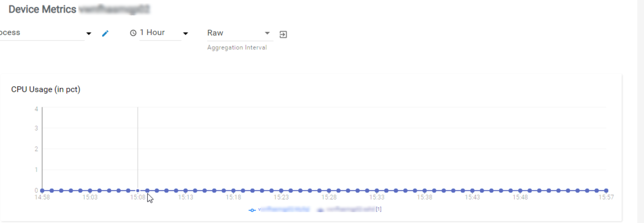
Task: Expand the 1 Hour time range arrow
Action: (186, 33)
